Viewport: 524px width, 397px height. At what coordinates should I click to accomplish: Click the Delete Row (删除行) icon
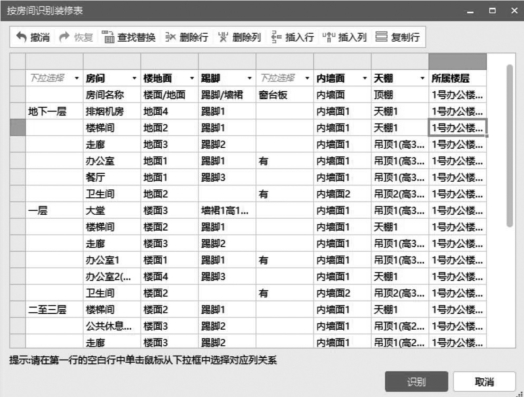170,37
